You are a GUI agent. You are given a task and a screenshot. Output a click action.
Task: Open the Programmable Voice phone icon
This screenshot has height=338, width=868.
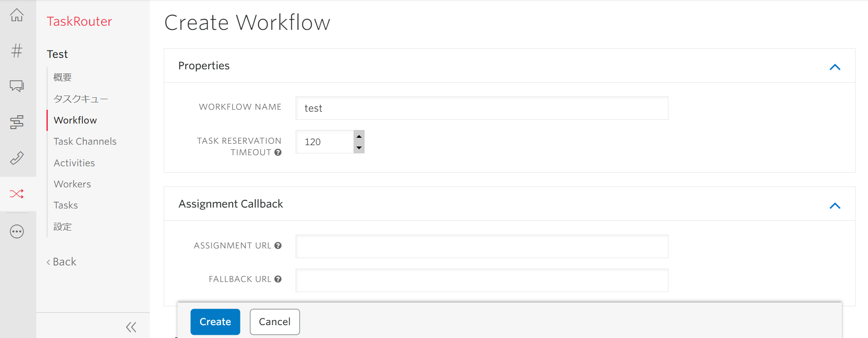17,158
